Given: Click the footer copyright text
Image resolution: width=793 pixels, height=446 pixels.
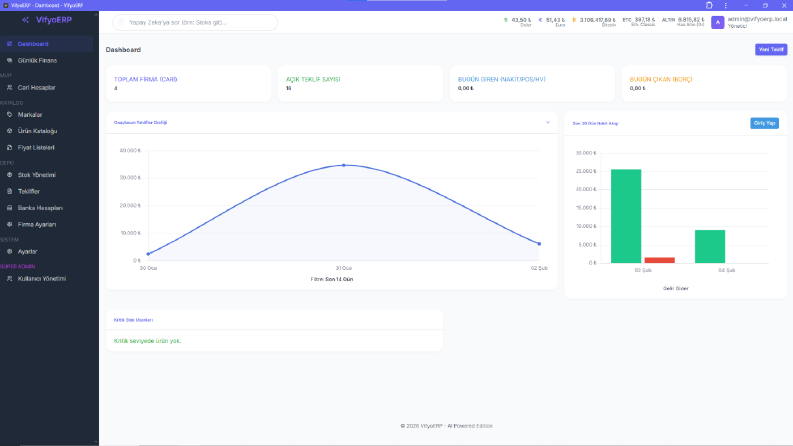Looking at the screenshot, I should point(447,426).
